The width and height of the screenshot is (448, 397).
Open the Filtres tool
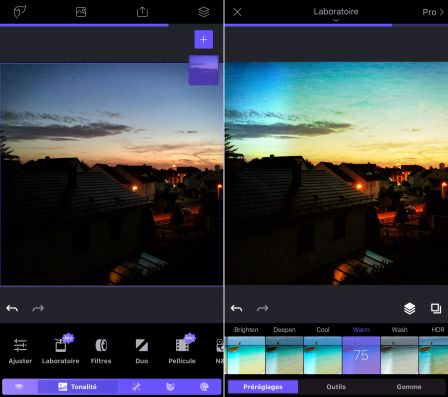(101, 350)
